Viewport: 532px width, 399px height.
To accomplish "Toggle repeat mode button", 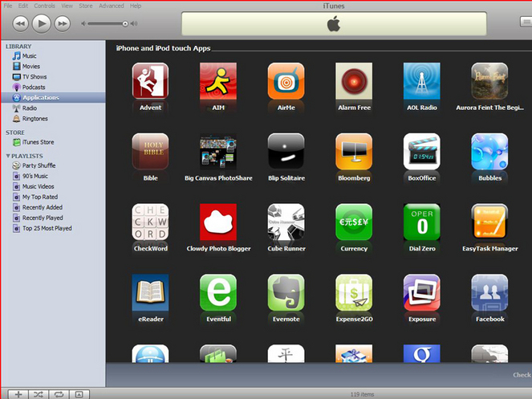I will 59,394.
